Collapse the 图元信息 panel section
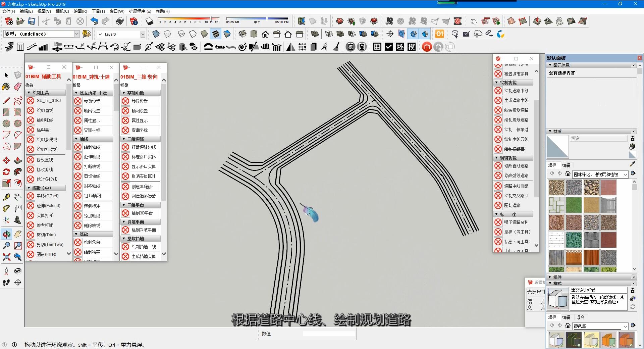Viewport: 644px width, 349px height. point(550,65)
